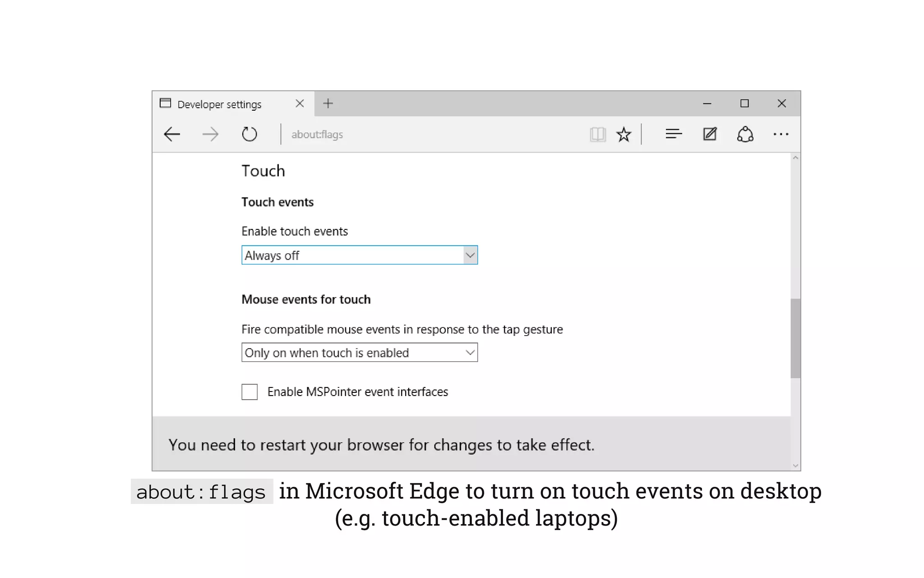This screenshot has height=578, width=924.
Task: Click the 'Mouse events for touch' subheading
Action: coord(306,299)
